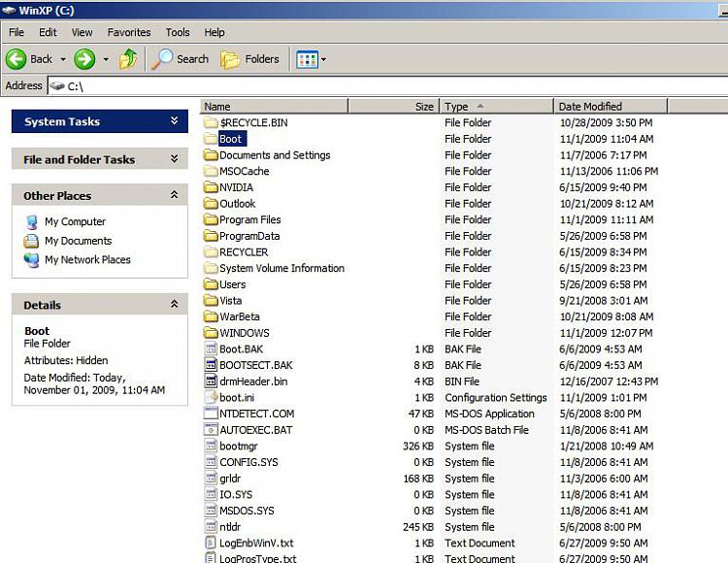728x563 pixels.
Task: Select the boot.ini settings file icon
Action: point(211,397)
